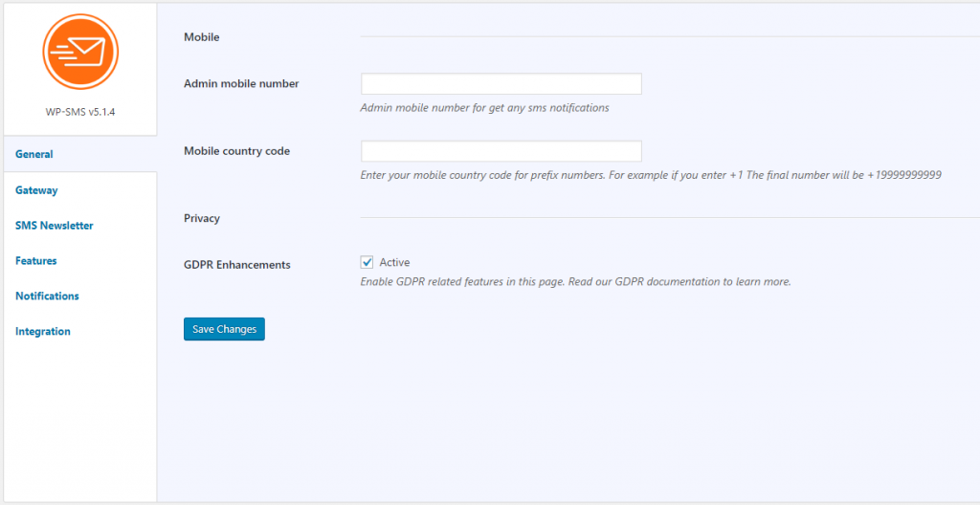Focus the Admin mobile number field
This screenshot has height=505, width=980.
501,84
